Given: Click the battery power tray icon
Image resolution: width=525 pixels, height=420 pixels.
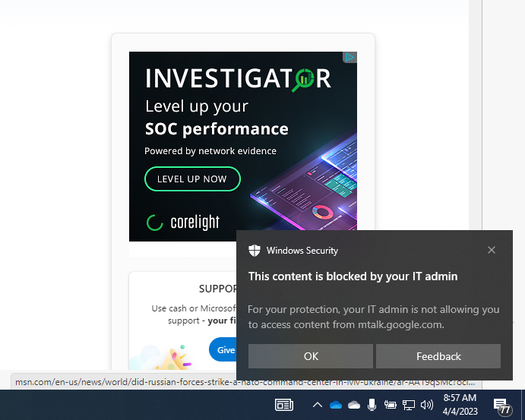Looking at the screenshot, I should (x=390, y=405).
